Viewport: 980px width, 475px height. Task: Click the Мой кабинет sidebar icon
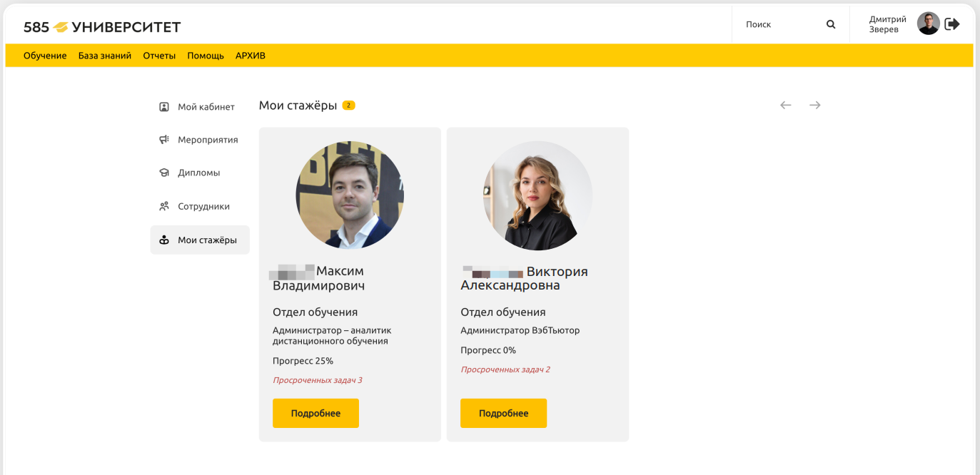pos(164,107)
